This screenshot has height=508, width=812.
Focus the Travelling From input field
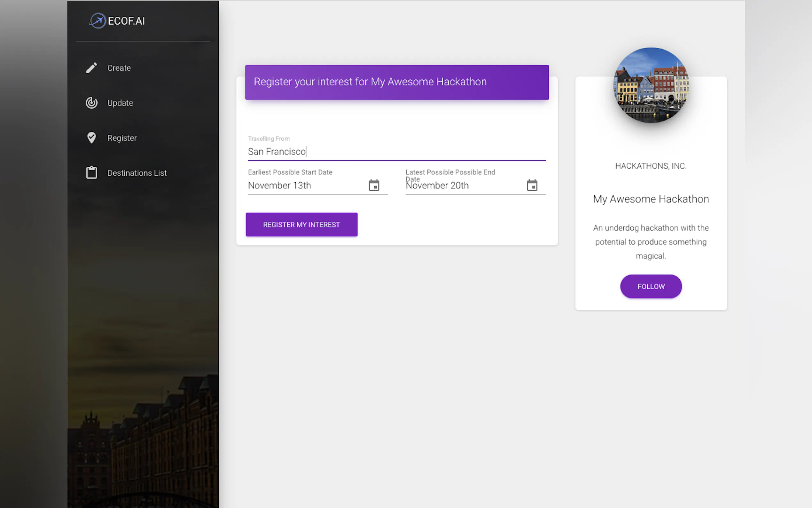396,152
